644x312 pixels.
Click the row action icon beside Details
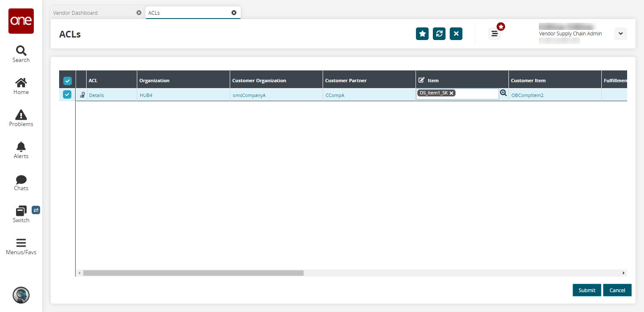[82, 95]
